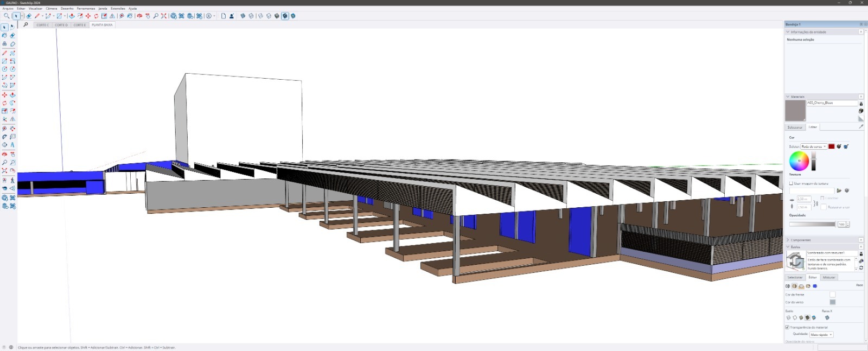Toggle the X-ray face style button
868x351 pixels.
pos(827,318)
